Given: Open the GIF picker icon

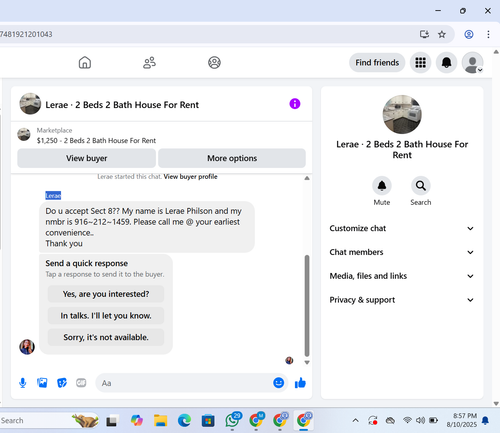Looking at the screenshot, I should pyautogui.click(x=81, y=383).
